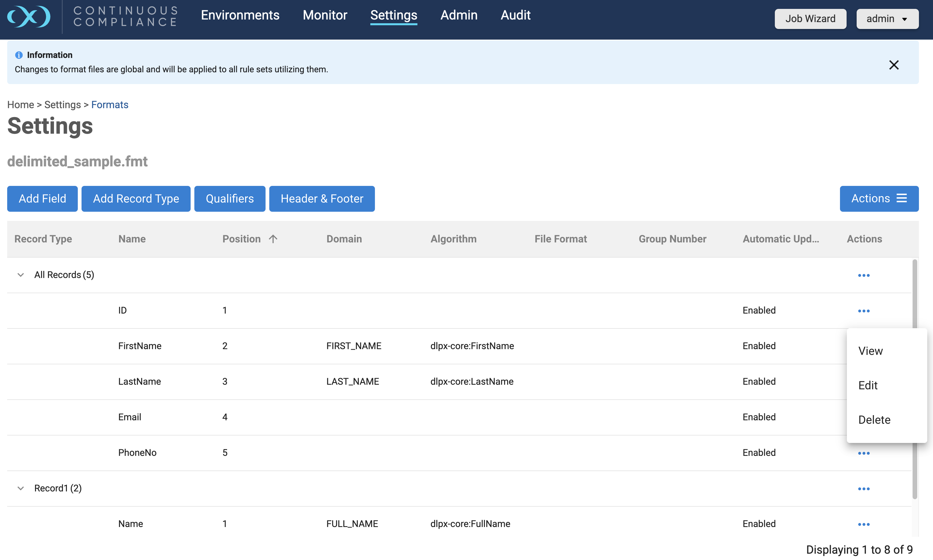This screenshot has width=933, height=560.
Task: Click the table's vertical scrollbar
Action: [x=915, y=377]
